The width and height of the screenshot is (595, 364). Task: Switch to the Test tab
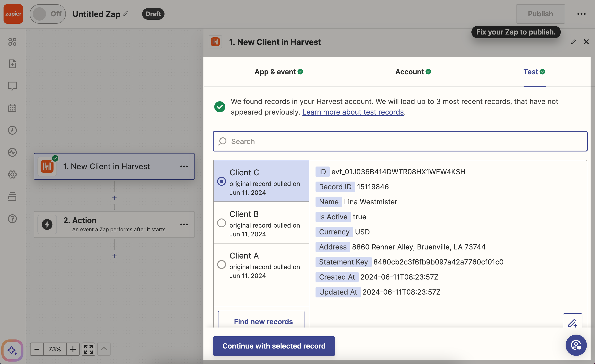534,72
